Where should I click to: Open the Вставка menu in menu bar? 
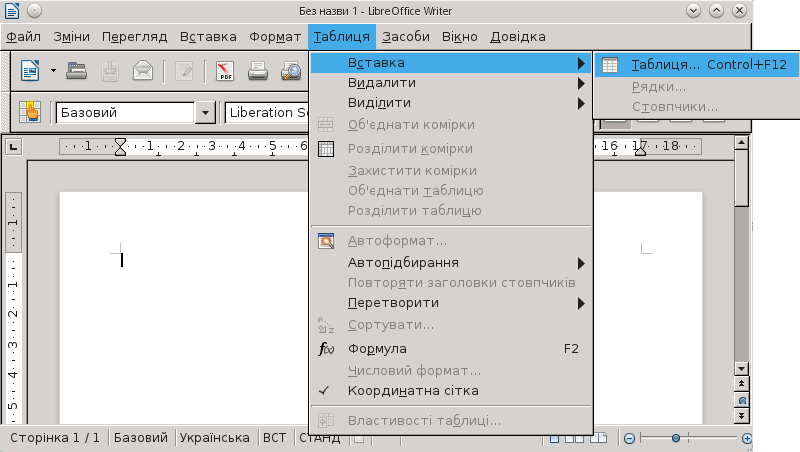click(x=208, y=37)
